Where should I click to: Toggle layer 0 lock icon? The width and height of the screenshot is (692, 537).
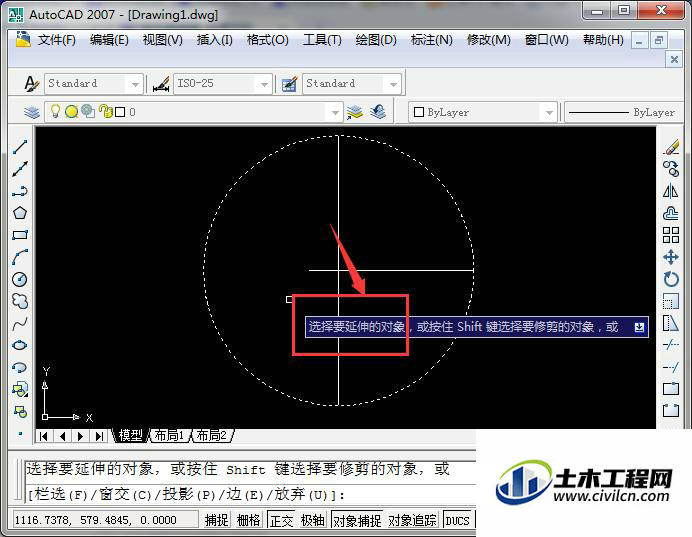[x=105, y=111]
